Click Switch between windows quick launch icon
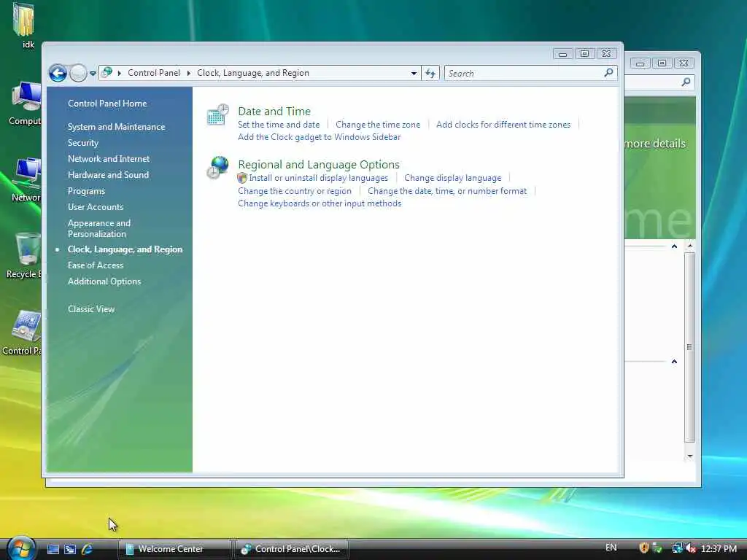Image resolution: width=747 pixels, height=560 pixels. click(x=70, y=549)
